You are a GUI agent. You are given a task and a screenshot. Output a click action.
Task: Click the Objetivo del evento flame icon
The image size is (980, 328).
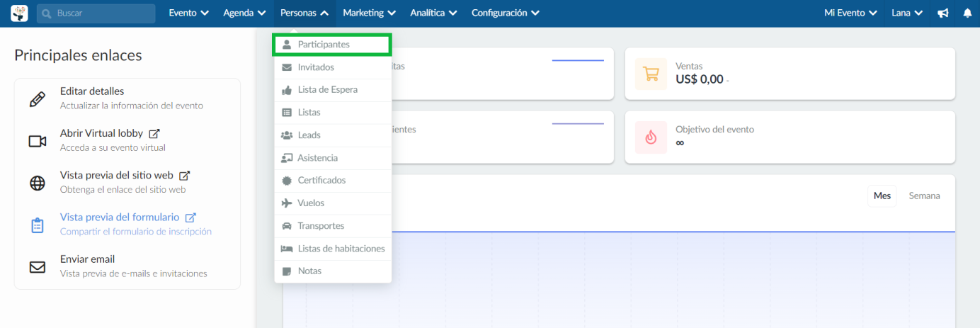(x=651, y=137)
